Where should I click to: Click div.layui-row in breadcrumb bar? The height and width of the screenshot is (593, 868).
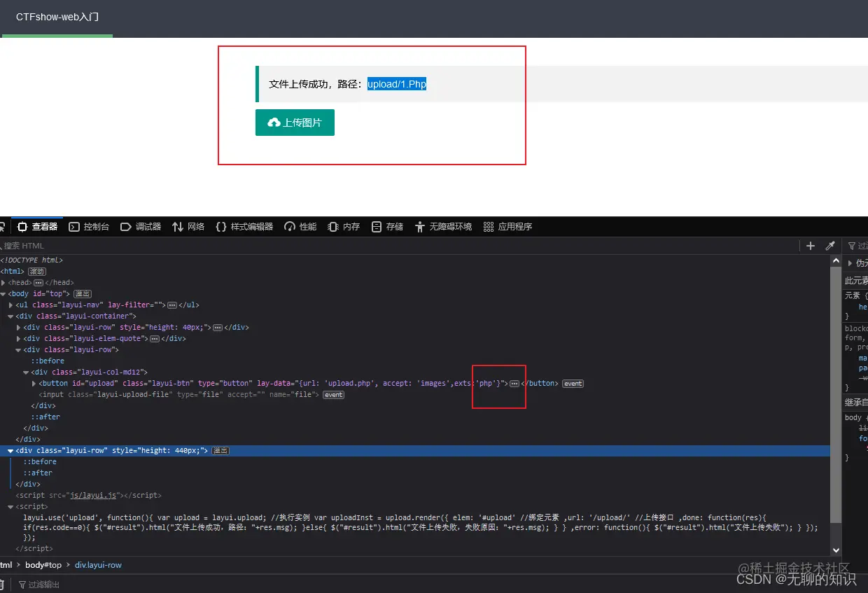click(98, 565)
